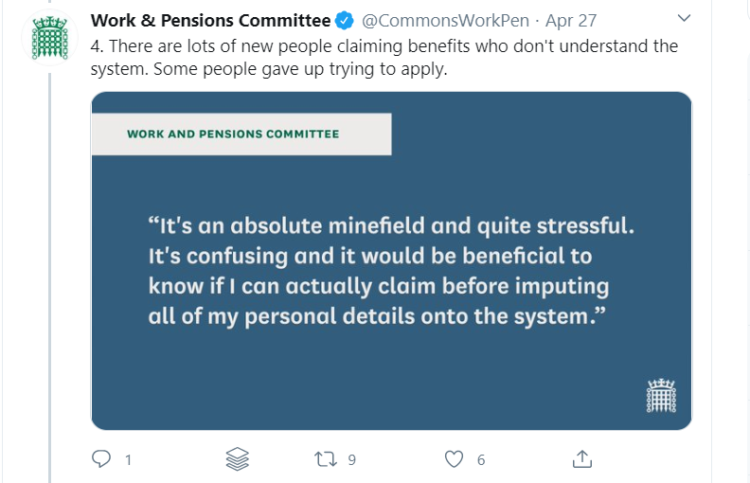Click the quoted minefield text in image
This screenshot has width=750, height=483.
(x=391, y=271)
